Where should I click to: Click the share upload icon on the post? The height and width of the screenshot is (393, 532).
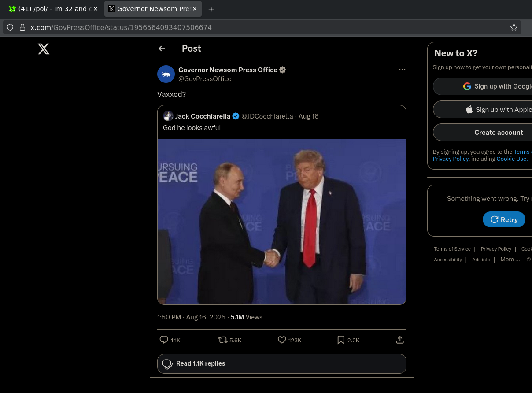[400, 340]
